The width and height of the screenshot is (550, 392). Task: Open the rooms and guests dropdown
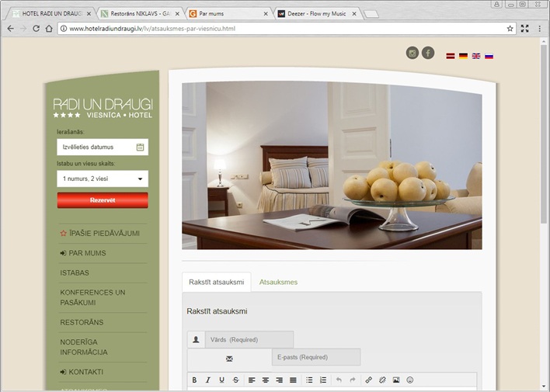click(103, 179)
